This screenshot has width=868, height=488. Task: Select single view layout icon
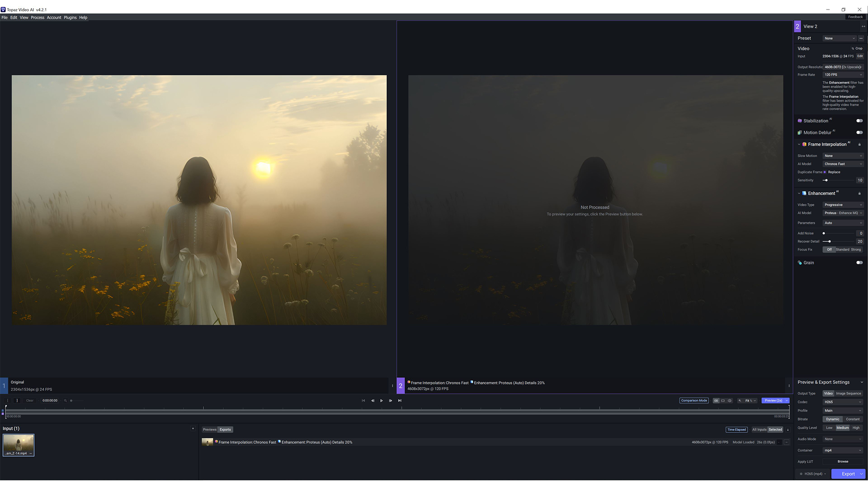(x=723, y=401)
